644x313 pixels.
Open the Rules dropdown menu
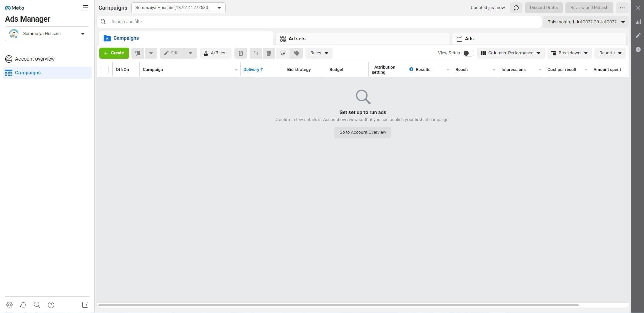point(319,53)
